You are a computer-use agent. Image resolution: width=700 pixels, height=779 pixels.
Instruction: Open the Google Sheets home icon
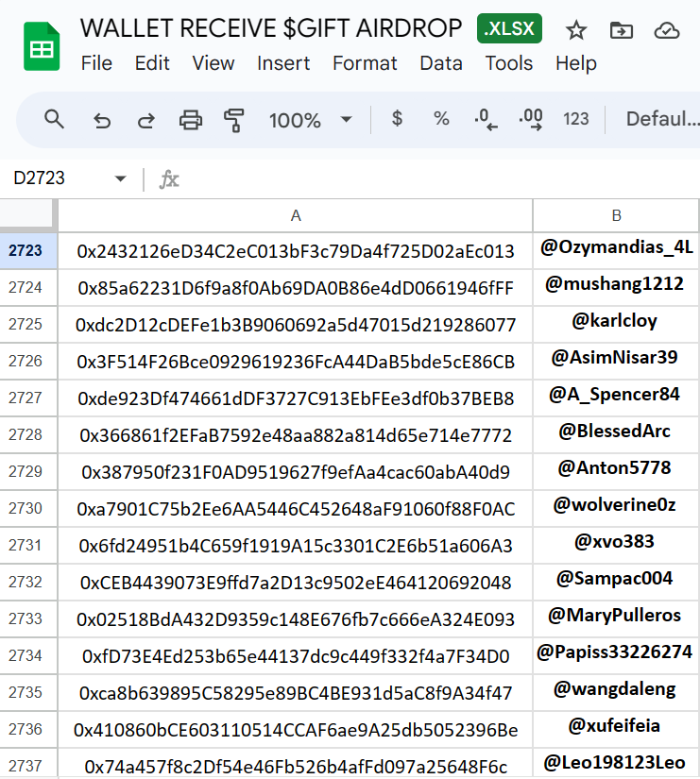42,46
